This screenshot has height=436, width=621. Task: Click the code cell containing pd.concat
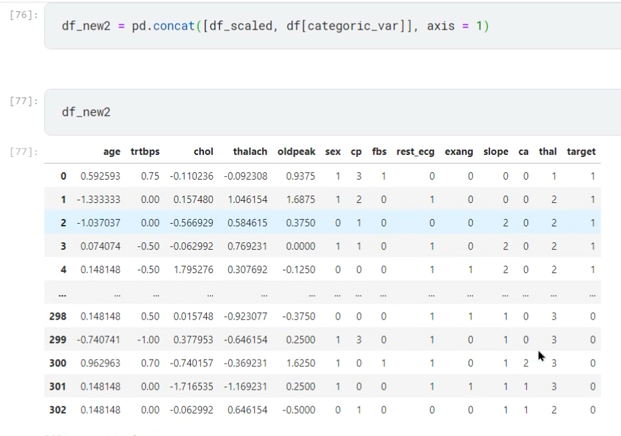tap(330, 25)
